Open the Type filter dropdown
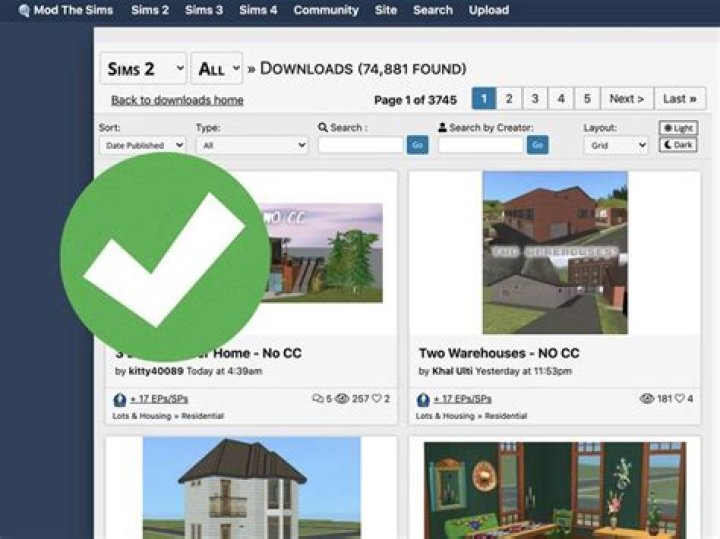Viewport: 720px width, 539px height. [251, 145]
